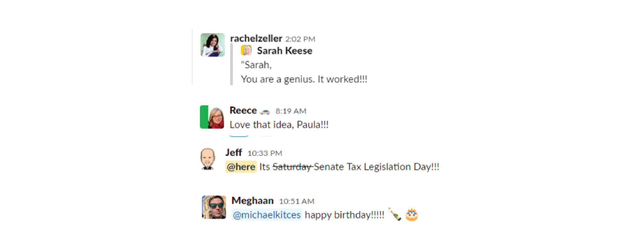Select the Sarah Keese name in attachment
Image resolution: width=644 pixels, height=241 pixels.
coord(285,51)
